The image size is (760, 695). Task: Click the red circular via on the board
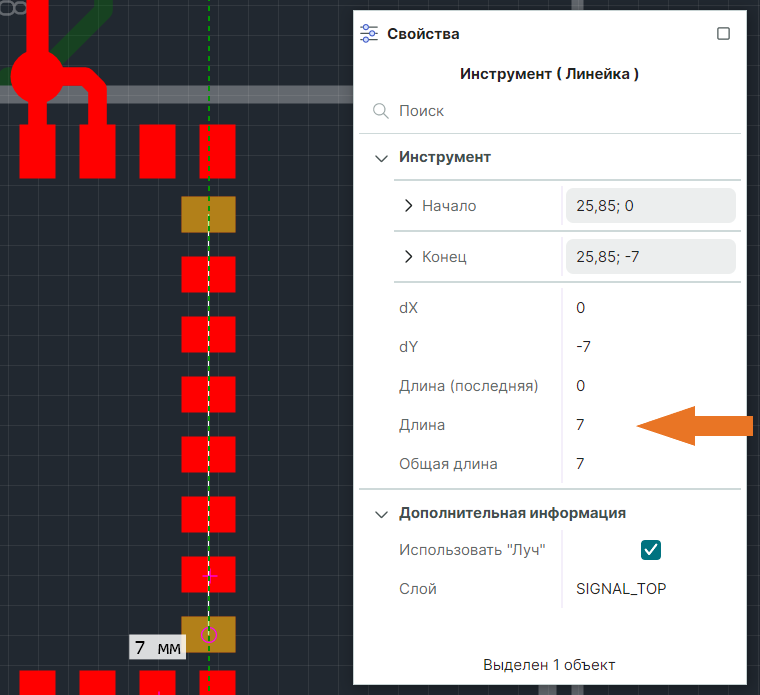pyautogui.click(x=37, y=75)
